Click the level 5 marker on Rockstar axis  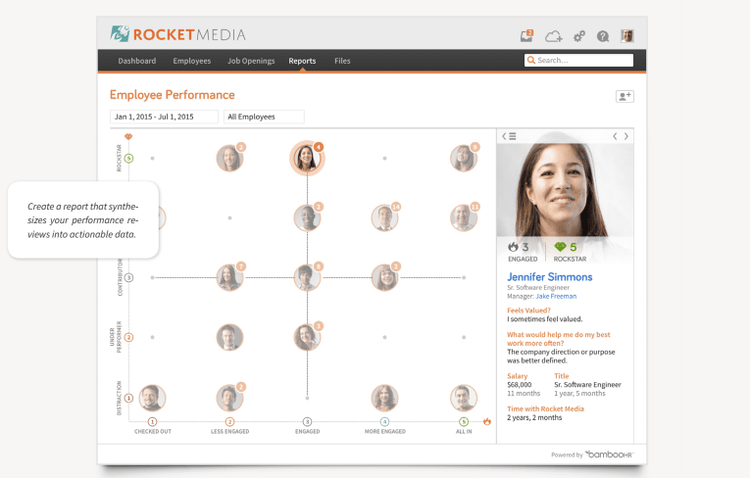tap(129, 158)
